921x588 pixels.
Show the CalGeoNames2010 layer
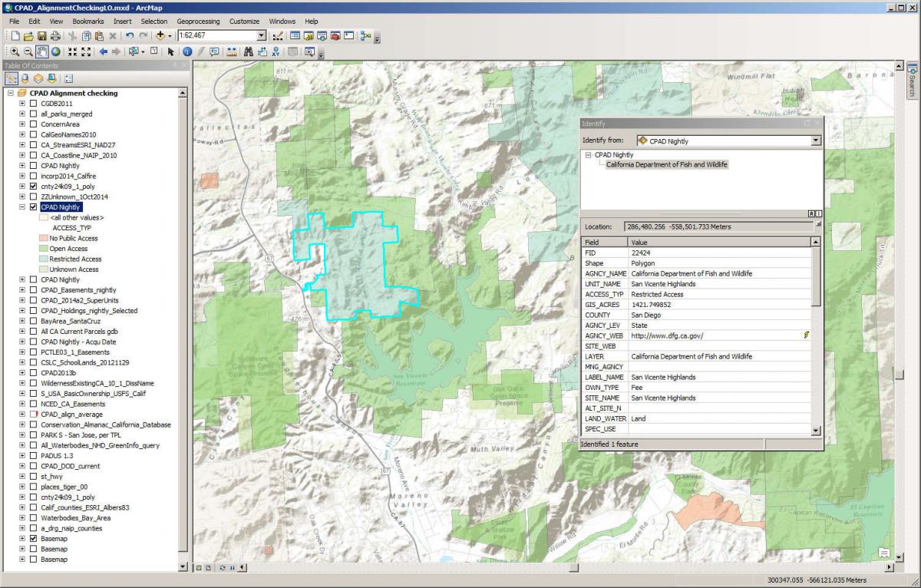click(x=33, y=134)
